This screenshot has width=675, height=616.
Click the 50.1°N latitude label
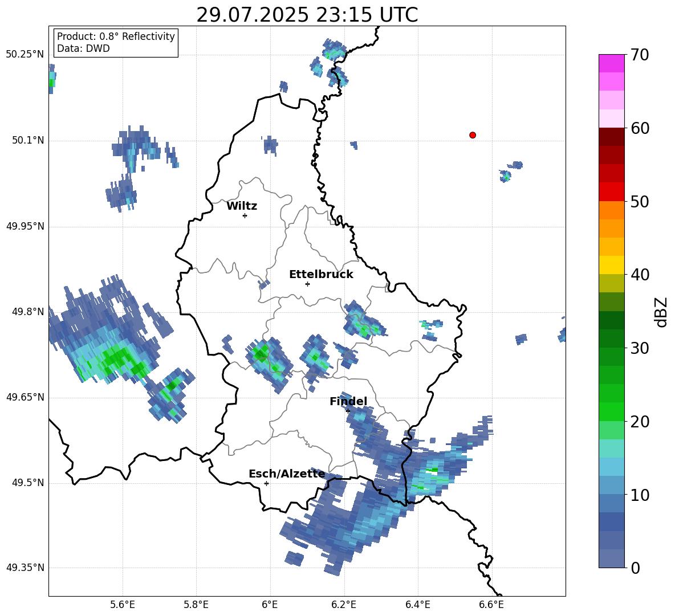point(28,140)
